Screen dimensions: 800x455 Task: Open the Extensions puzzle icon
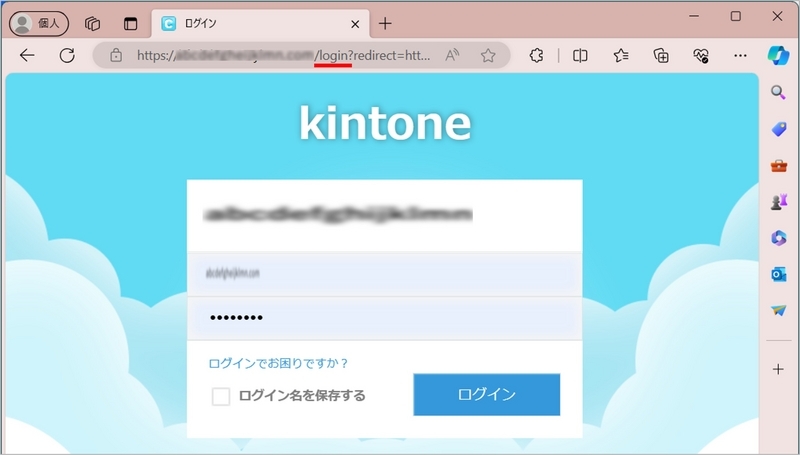536,55
